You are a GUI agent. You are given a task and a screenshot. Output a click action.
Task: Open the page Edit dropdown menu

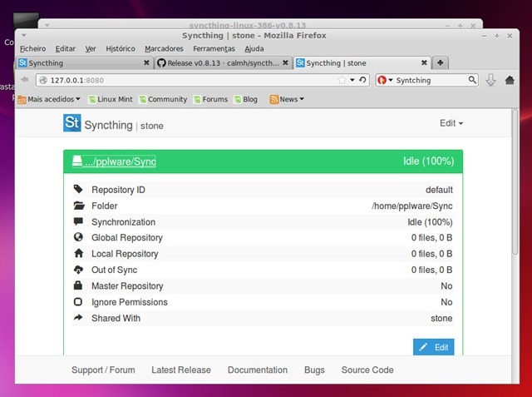[x=451, y=123]
